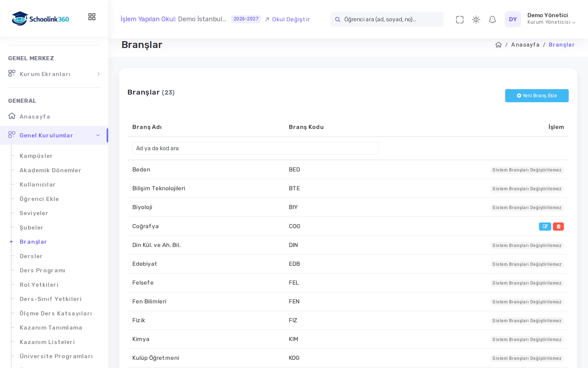Screen dimensions: 588x368
Task: Open Kullanıcılar menu item
Action: pyautogui.click(x=38, y=185)
